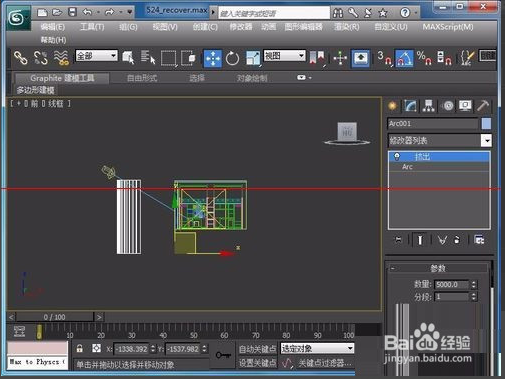Screen dimensions: 505x379
Task: Toggle the Percent Snap button
Action: tap(424, 58)
